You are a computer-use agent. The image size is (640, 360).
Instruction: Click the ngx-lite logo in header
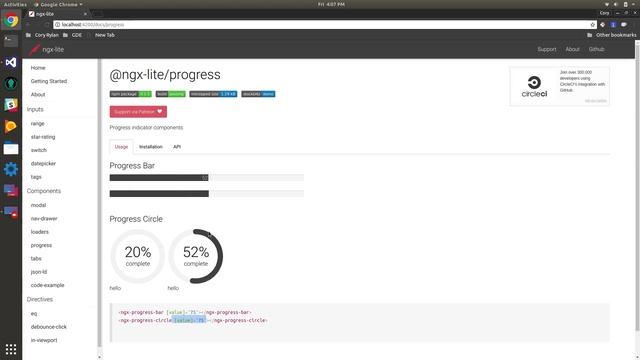[47, 49]
